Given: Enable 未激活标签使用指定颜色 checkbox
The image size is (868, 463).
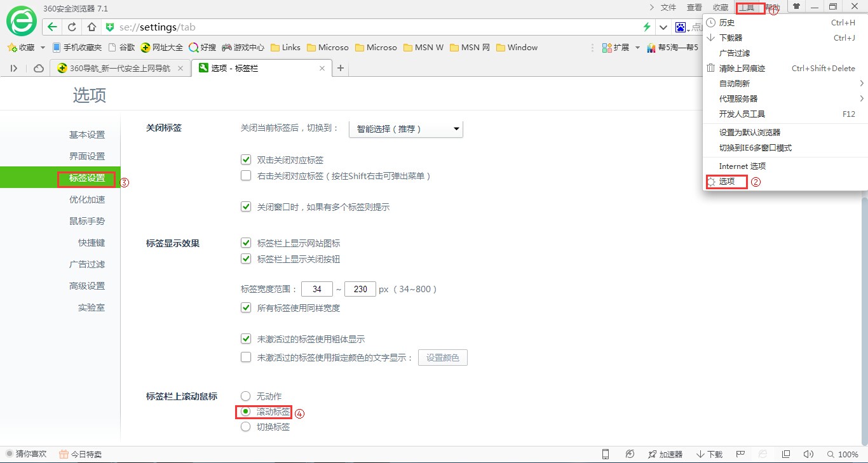Looking at the screenshot, I should tap(246, 357).
